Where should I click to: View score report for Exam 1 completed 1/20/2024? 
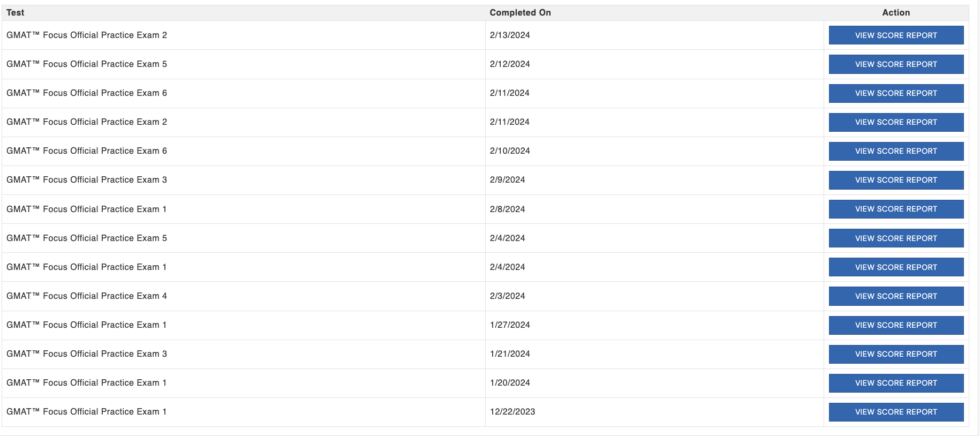coord(896,383)
